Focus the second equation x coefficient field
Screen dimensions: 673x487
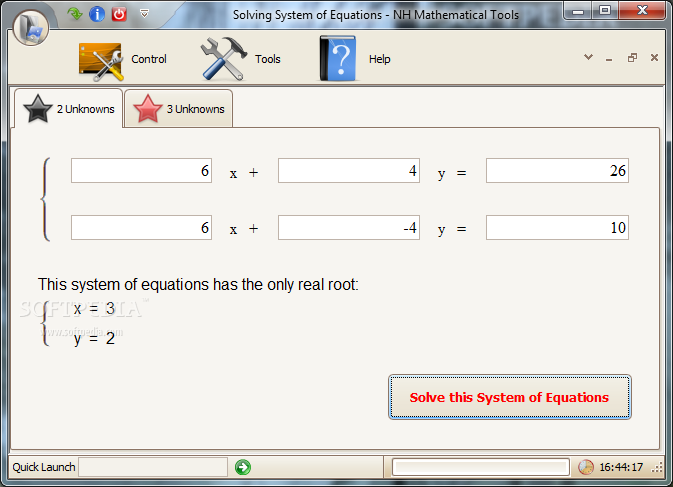tap(141, 227)
